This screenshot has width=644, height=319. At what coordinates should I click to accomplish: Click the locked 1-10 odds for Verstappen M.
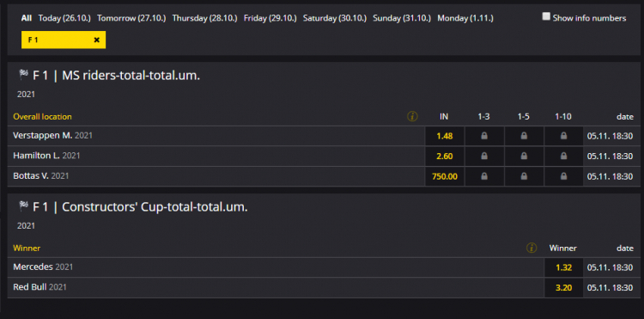[563, 136]
